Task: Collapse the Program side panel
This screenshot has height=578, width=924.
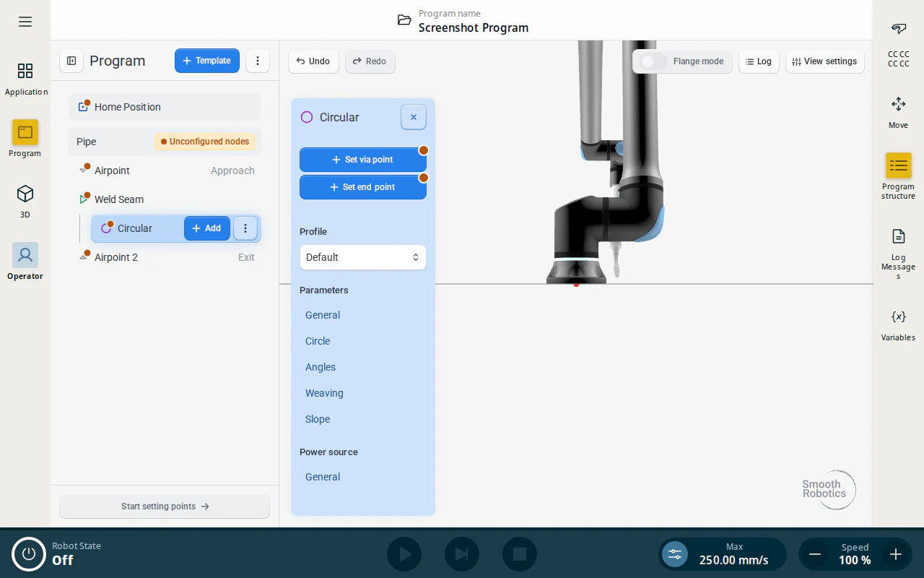Action: (71, 61)
